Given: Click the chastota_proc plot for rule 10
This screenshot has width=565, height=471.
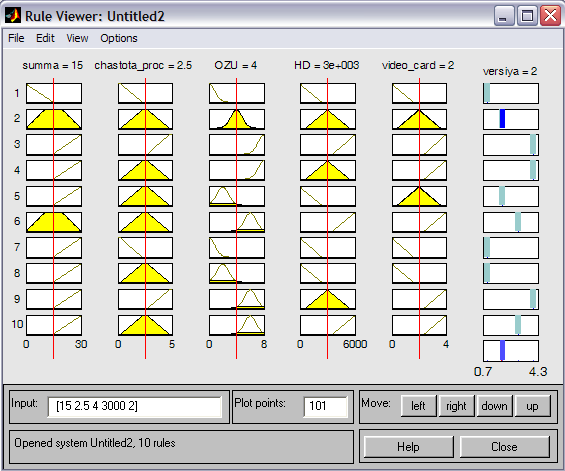Looking at the screenshot, I should tap(145, 325).
